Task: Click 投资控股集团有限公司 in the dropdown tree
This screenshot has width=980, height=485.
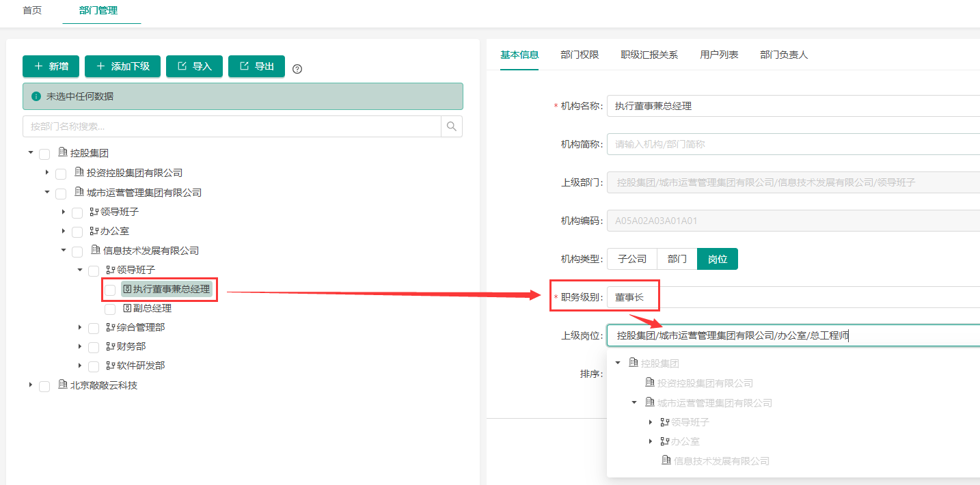Action: [705, 383]
